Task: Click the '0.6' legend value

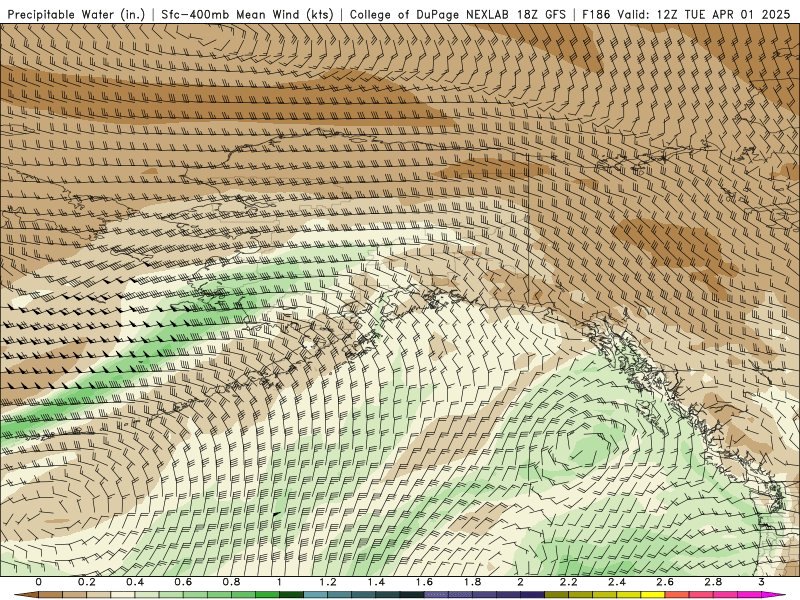Action: (x=183, y=582)
